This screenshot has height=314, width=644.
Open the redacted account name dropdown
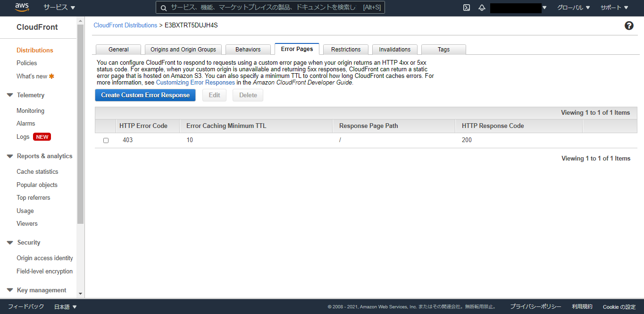(519, 8)
